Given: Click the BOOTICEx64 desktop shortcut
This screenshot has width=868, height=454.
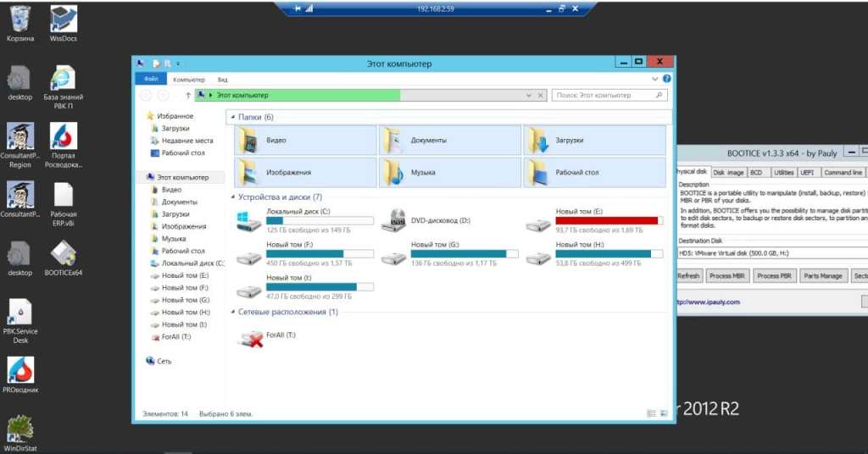Looking at the screenshot, I should (x=64, y=253).
